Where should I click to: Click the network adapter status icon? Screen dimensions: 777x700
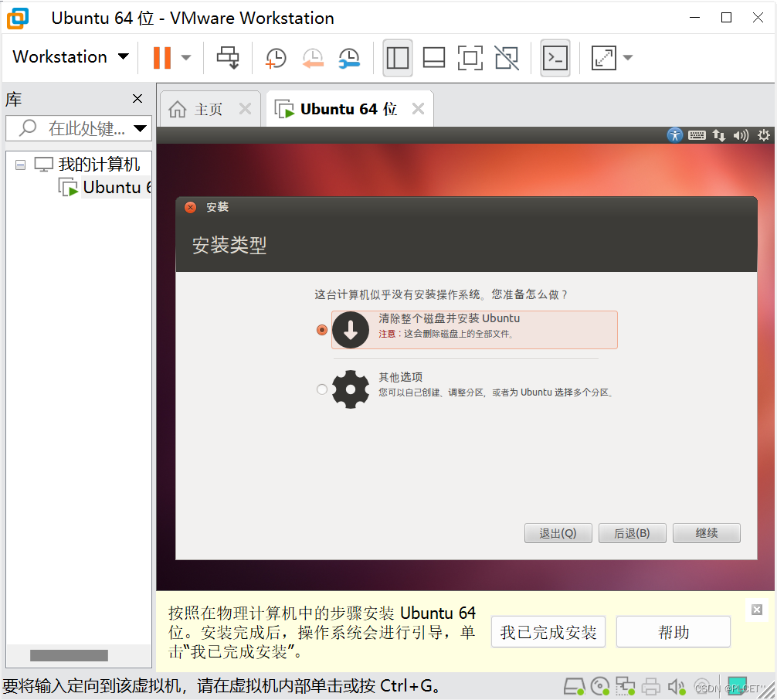626,687
